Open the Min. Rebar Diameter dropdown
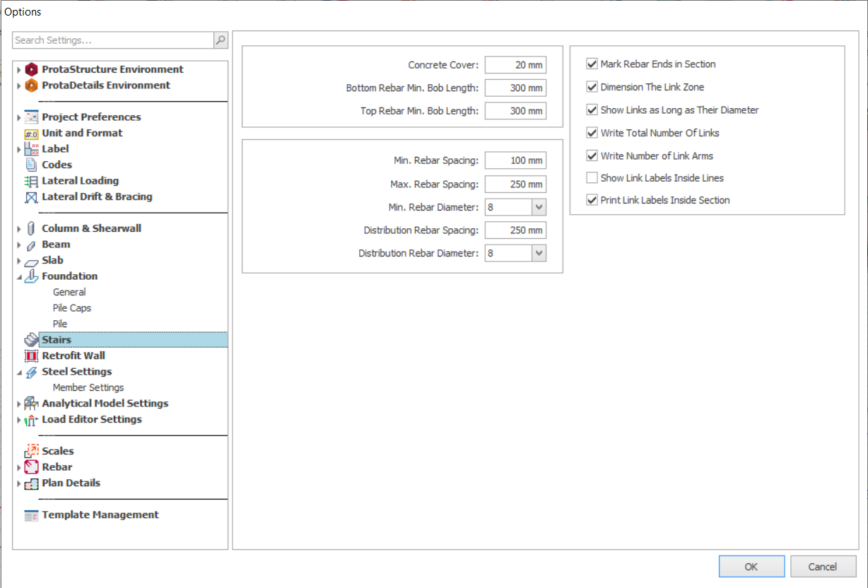Viewport: 868px width, 588px height. tap(539, 207)
